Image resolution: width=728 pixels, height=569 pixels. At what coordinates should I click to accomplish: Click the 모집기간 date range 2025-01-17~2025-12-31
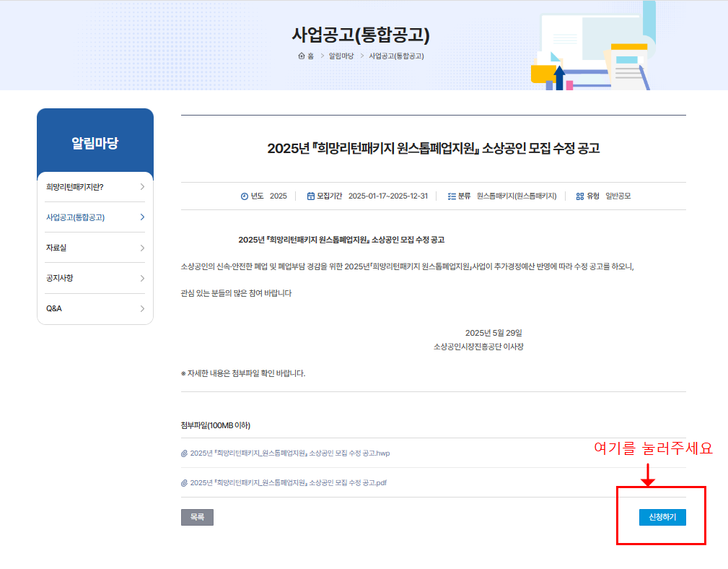tap(387, 196)
